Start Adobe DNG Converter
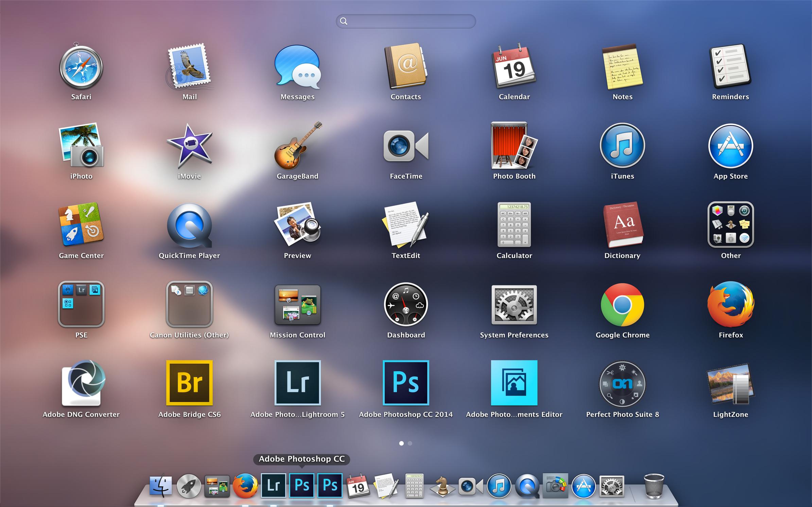Image resolution: width=812 pixels, height=507 pixels. tap(81, 383)
